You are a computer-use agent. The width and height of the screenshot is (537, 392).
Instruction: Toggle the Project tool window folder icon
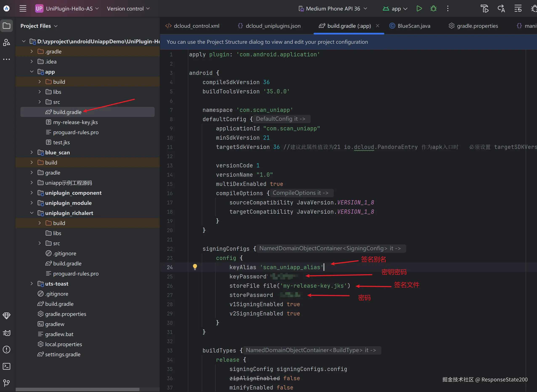6,26
